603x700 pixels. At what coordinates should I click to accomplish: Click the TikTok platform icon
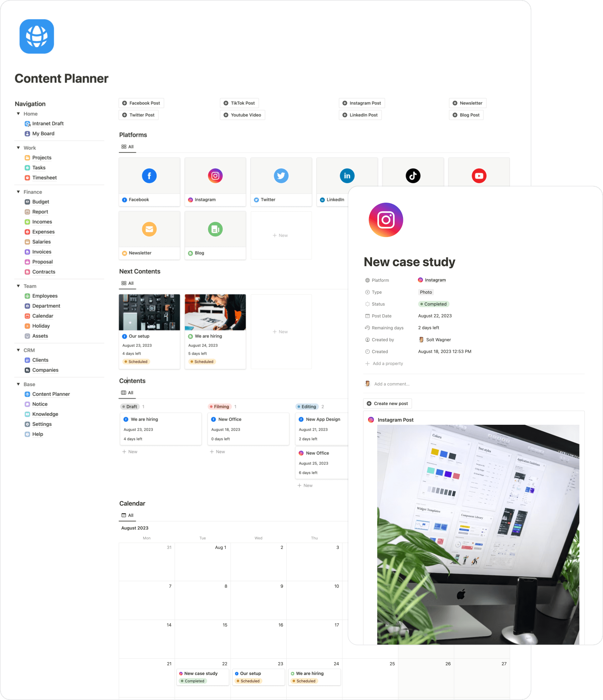coord(412,175)
